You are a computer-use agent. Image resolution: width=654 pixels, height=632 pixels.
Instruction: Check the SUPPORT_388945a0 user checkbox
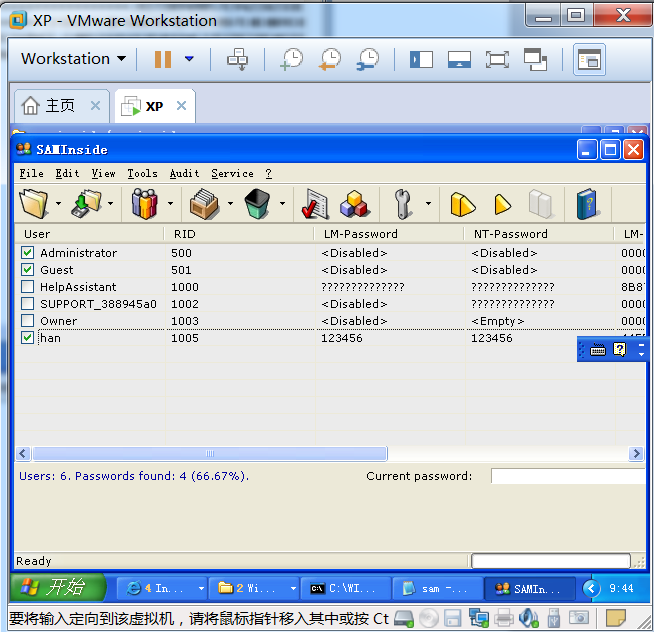point(28,303)
